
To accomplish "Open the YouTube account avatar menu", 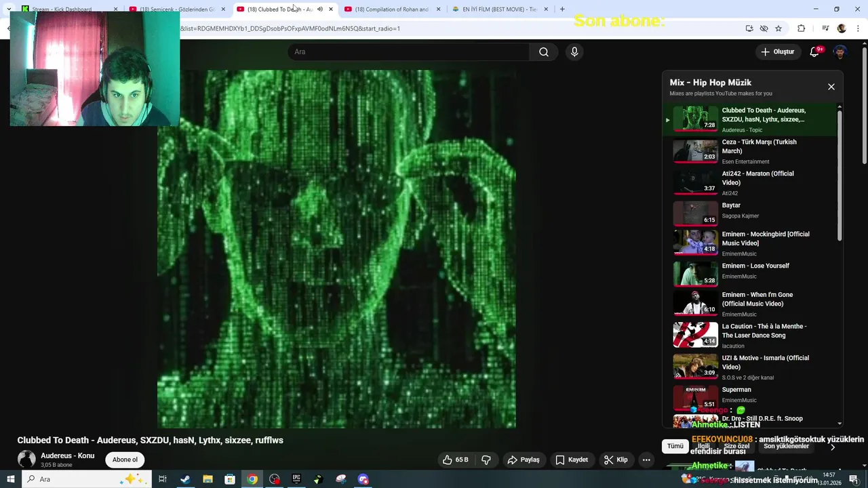I will (840, 52).
